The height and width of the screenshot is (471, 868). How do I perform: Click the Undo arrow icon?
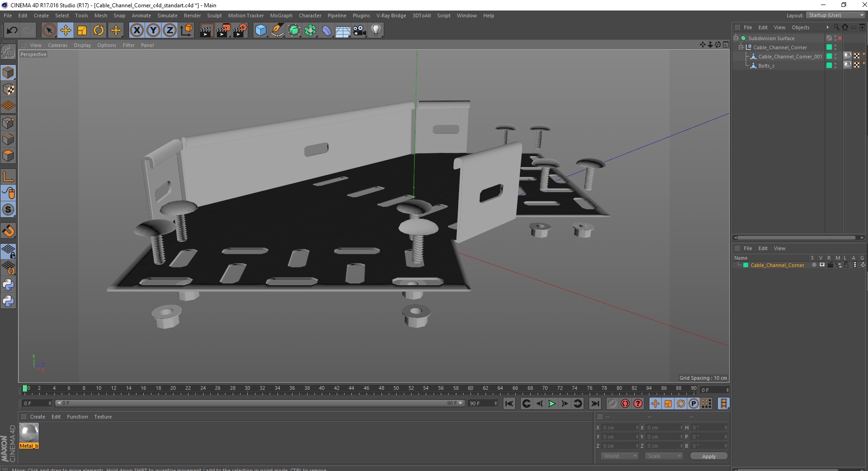[12, 31]
